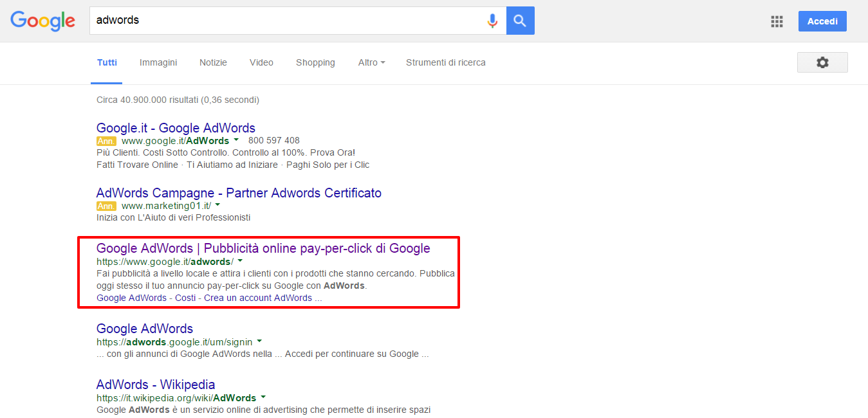Open the settings gear button
868x418 pixels.
(x=822, y=62)
